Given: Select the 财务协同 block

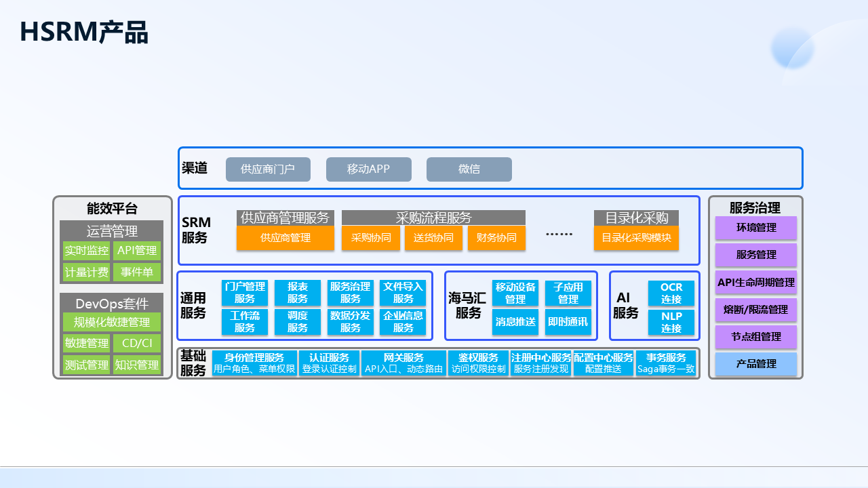Looking at the screenshot, I should pos(497,238).
